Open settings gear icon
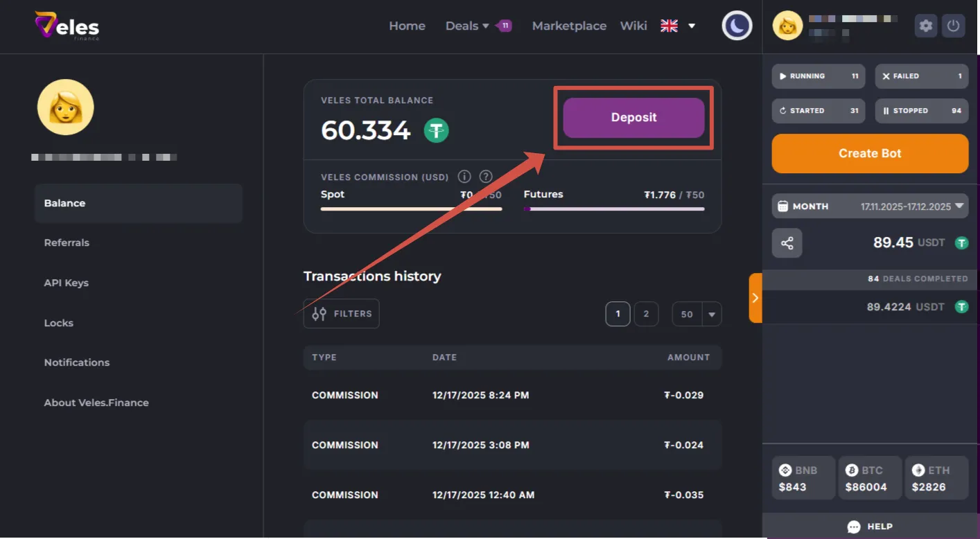980x539 pixels. 926,26
